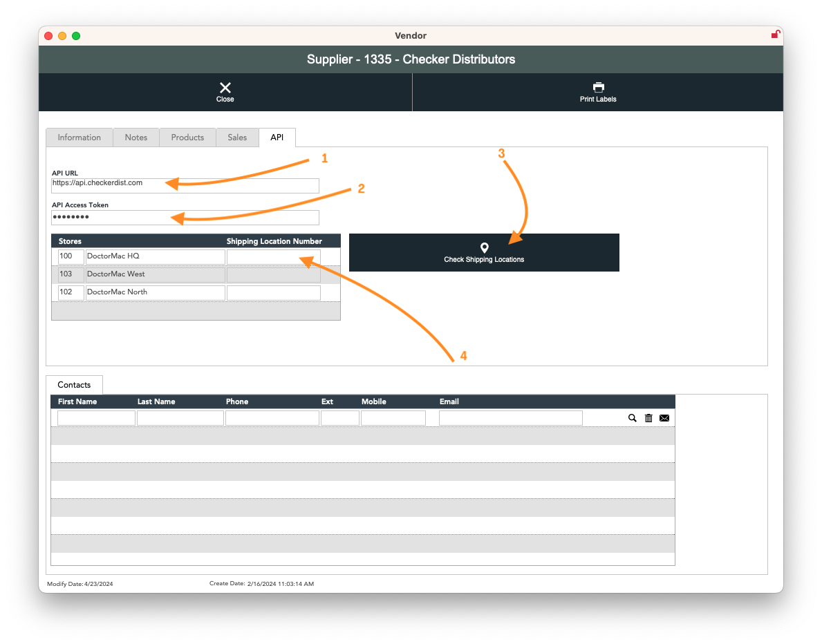Viewport: 822px width, 644px height.
Task: Click the contact Email input field
Action: tap(510, 418)
